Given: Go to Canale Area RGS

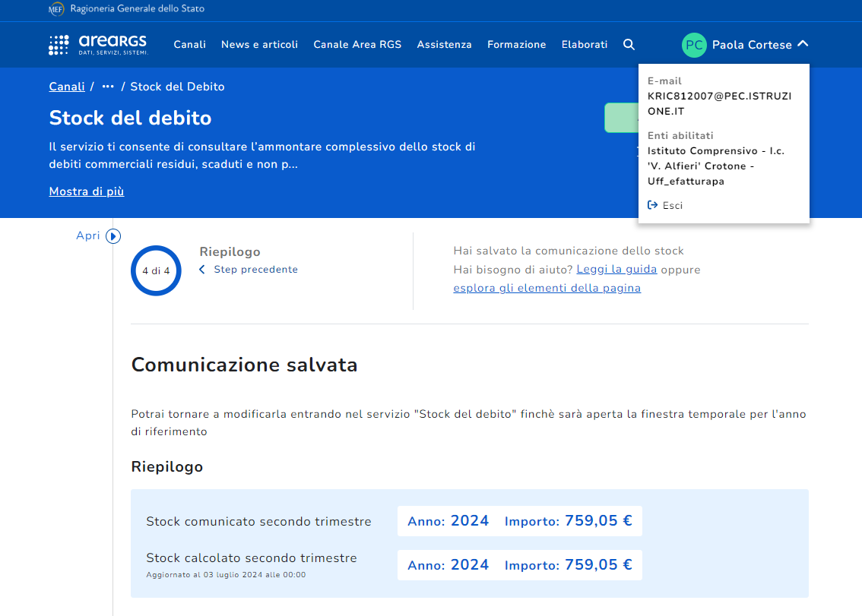Looking at the screenshot, I should click(x=357, y=45).
